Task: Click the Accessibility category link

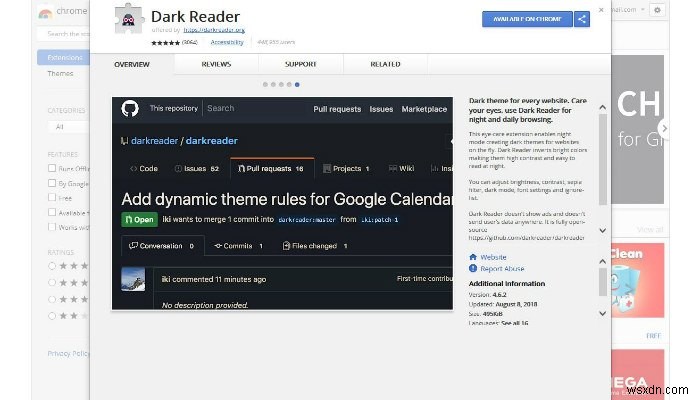Action: click(227, 42)
